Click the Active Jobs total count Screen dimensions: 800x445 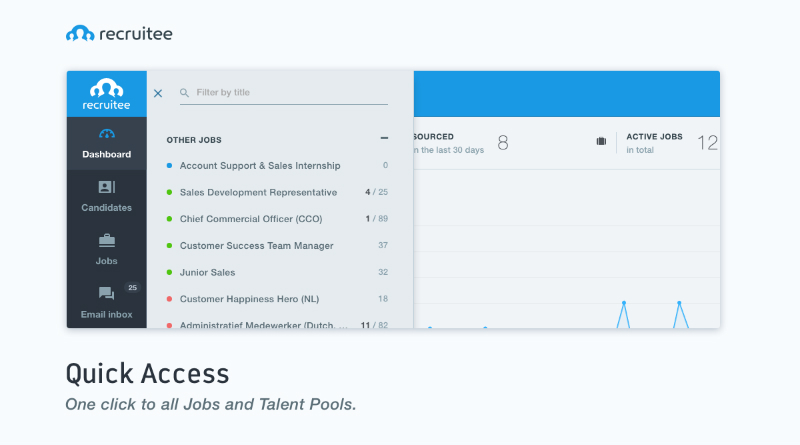707,143
